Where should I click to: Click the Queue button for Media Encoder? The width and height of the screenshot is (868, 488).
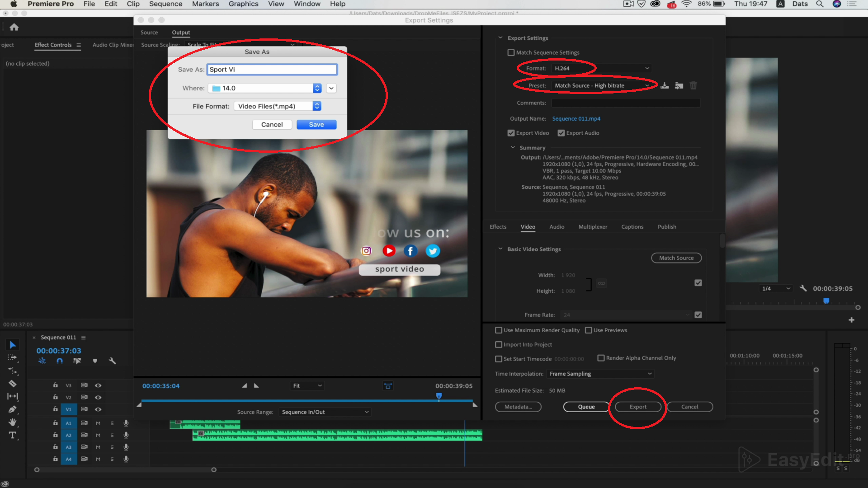[586, 406]
